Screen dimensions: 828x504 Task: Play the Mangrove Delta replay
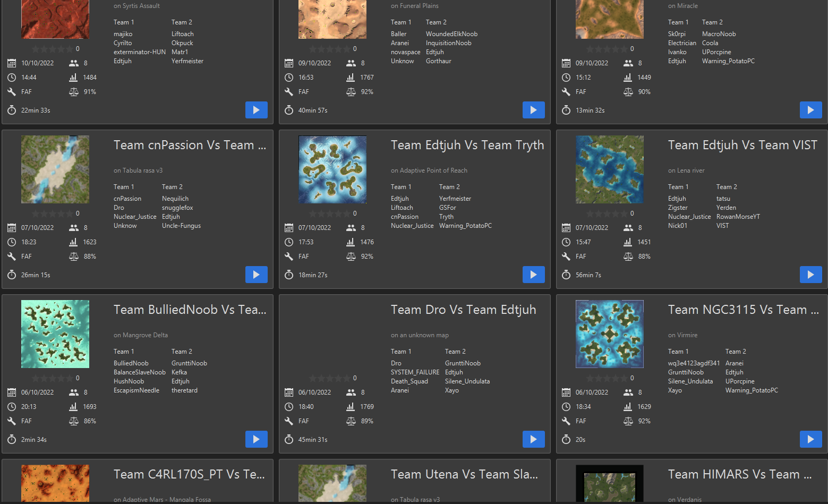[256, 439]
